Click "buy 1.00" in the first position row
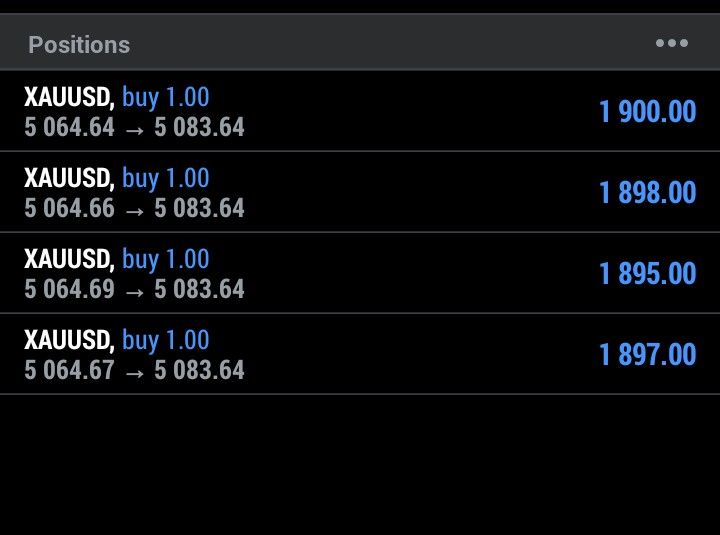 tap(166, 97)
